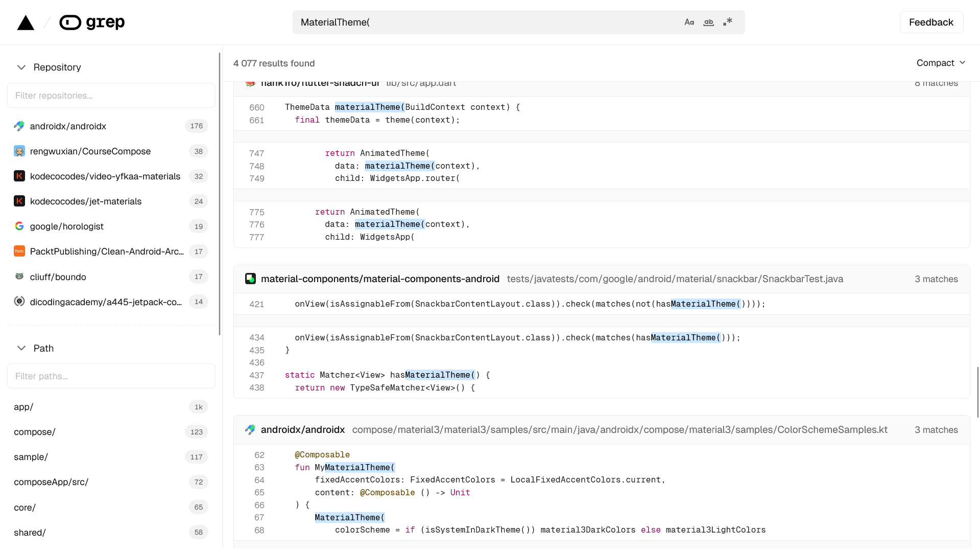Filter results by app/ path
This screenshot has height=552, width=980.
[x=111, y=407]
